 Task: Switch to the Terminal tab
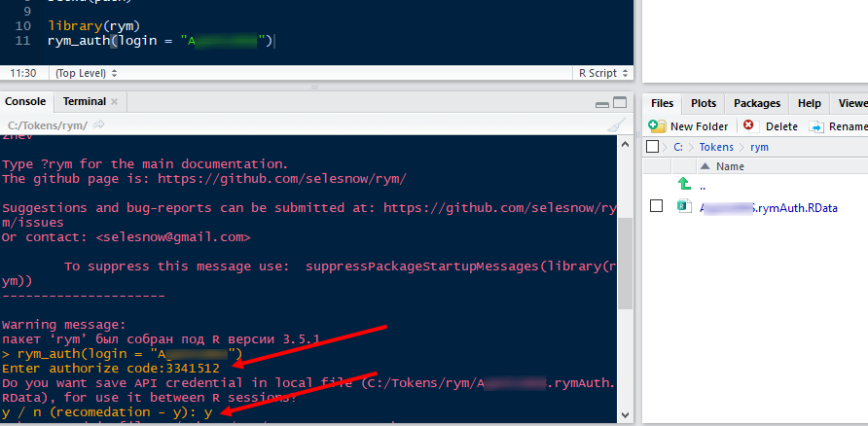84,101
